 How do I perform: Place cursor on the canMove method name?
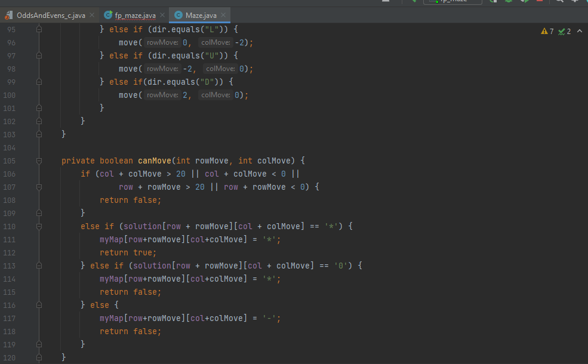point(155,161)
